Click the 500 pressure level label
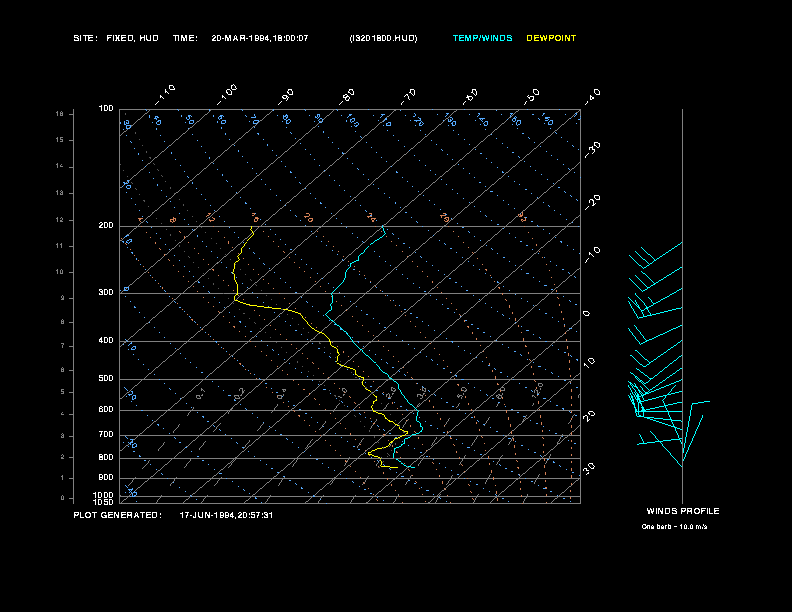 (106, 378)
